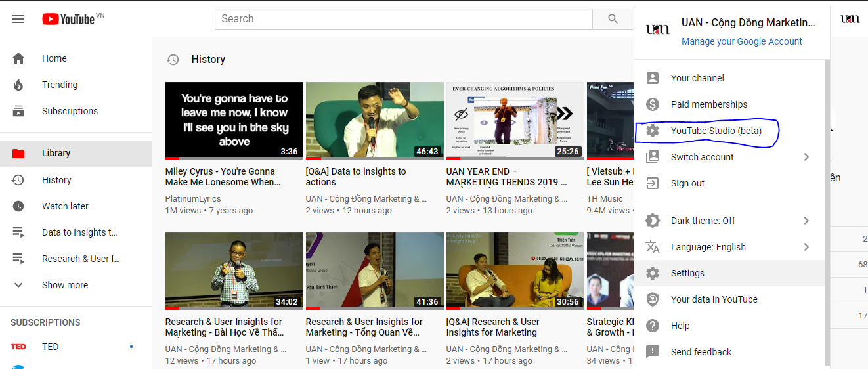Open the 30:56 Q&A Research thumbnail
The width and height of the screenshot is (868, 369).
(515, 271)
